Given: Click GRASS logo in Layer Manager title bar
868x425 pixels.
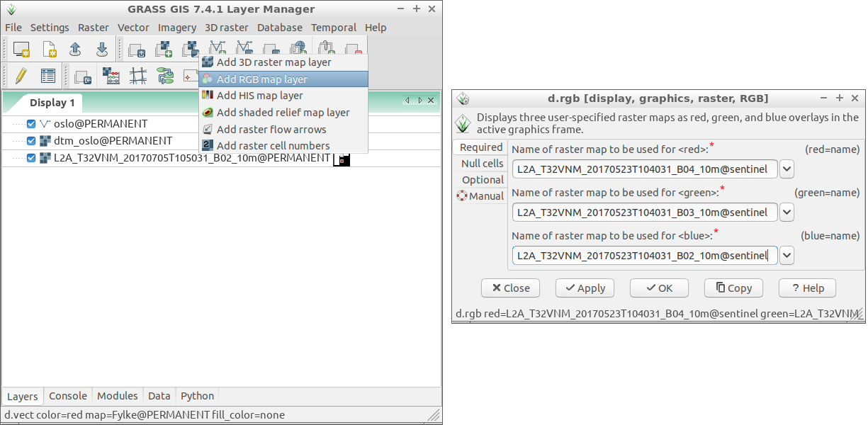Looking at the screenshot, I should (x=11, y=9).
